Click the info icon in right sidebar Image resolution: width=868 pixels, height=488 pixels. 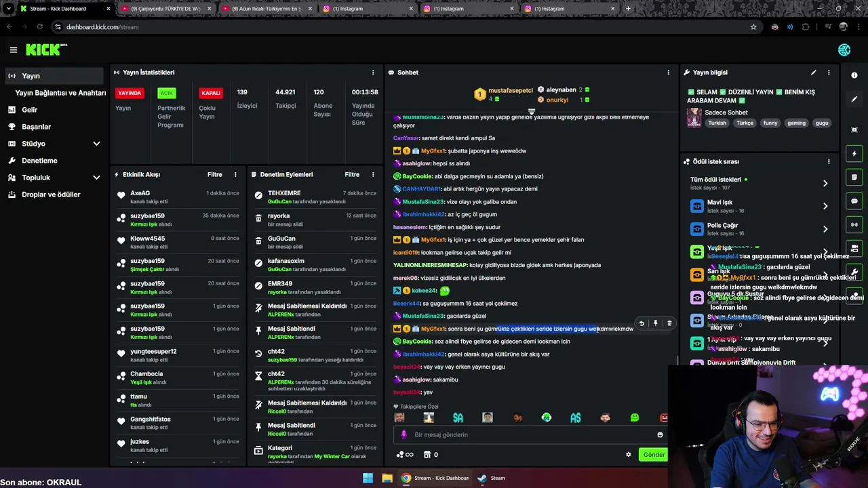(x=854, y=75)
